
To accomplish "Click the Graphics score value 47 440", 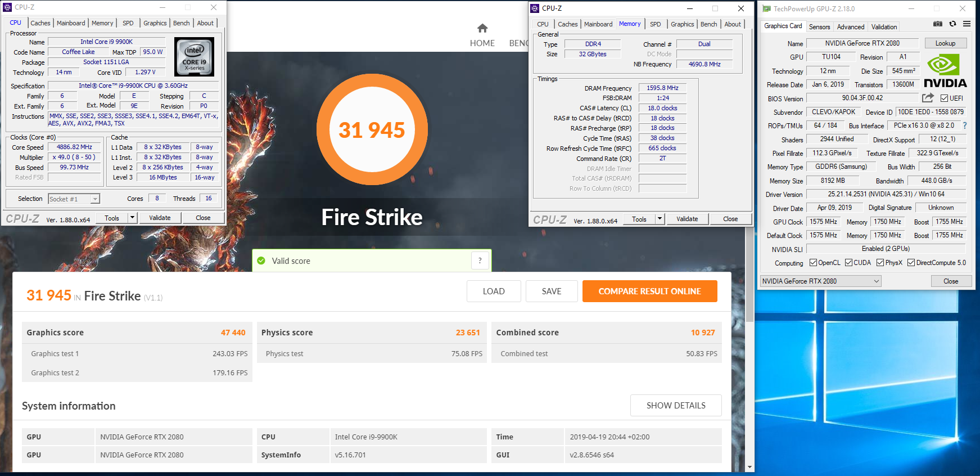I will pos(233,333).
